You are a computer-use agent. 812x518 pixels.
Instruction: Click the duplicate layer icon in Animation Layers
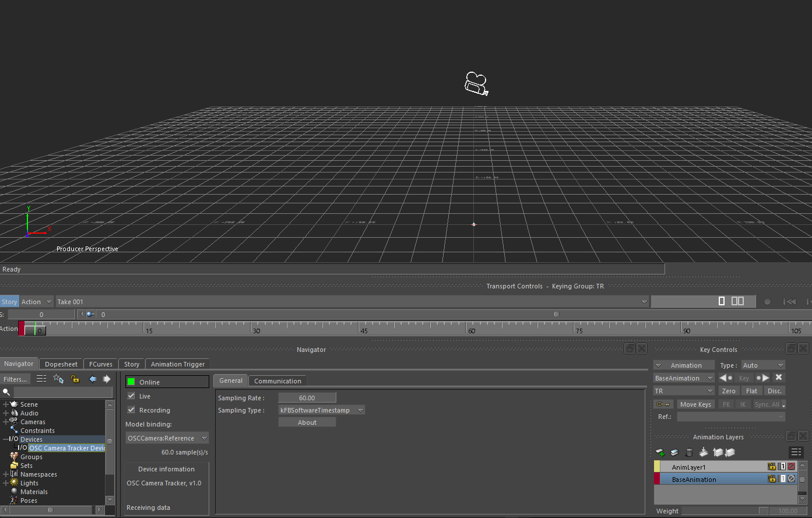pyautogui.click(x=674, y=452)
